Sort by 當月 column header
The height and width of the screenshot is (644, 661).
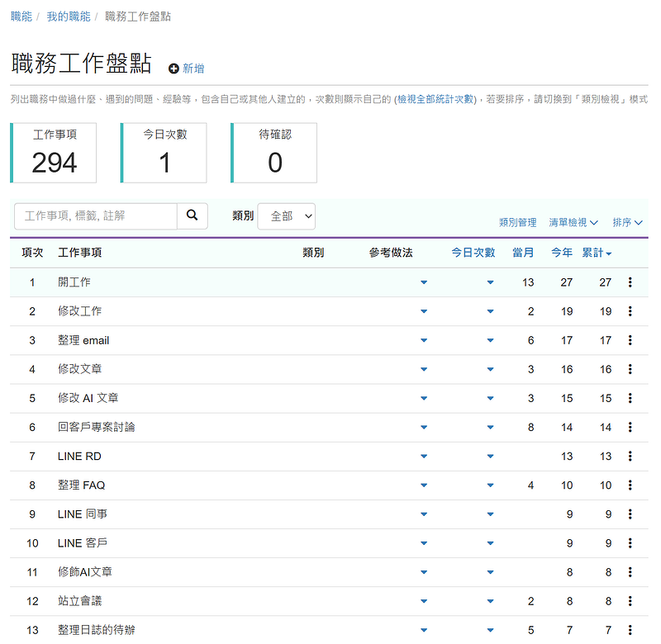click(x=523, y=253)
